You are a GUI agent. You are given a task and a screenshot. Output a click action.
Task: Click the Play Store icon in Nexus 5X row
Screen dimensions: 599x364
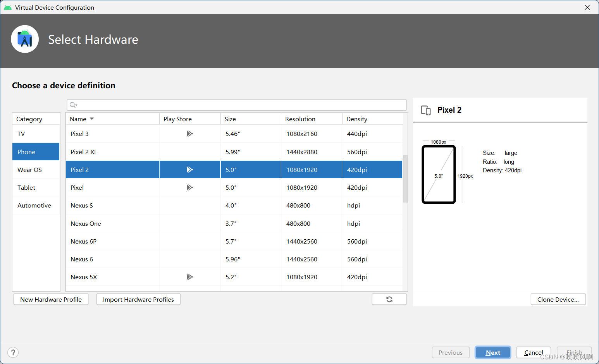pos(189,277)
